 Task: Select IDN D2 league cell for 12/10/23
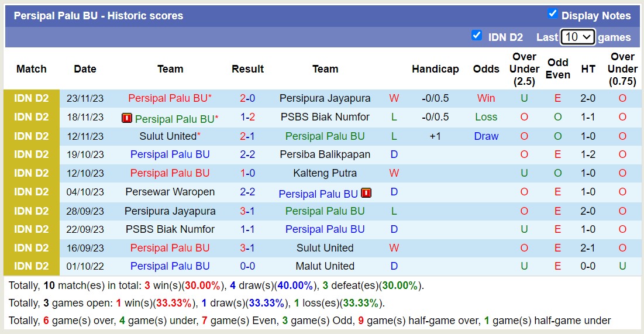(32, 173)
